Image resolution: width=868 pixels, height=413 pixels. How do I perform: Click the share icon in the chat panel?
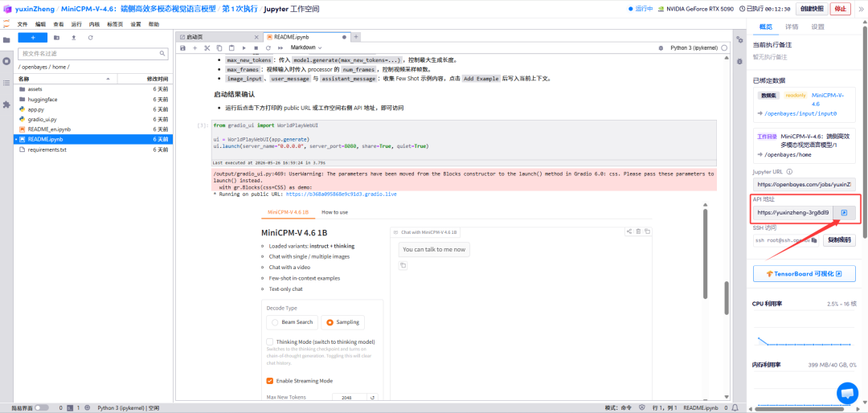[628, 231]
